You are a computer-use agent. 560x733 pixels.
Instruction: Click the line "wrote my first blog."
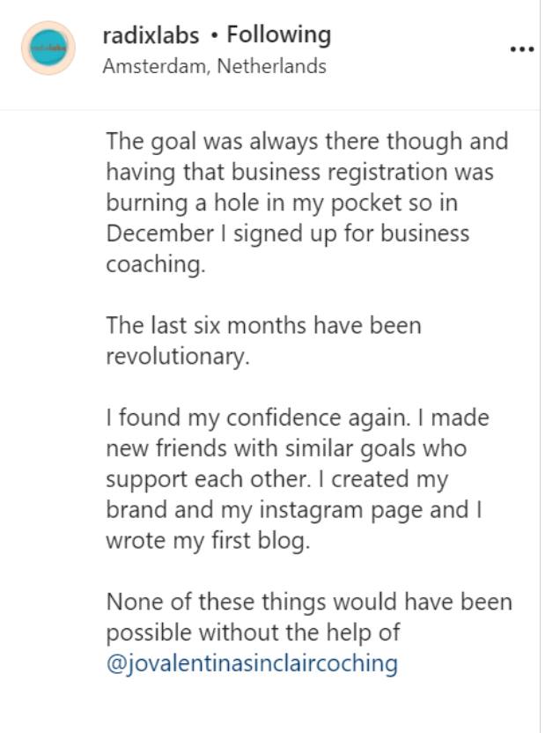click(x=208, y=540)
